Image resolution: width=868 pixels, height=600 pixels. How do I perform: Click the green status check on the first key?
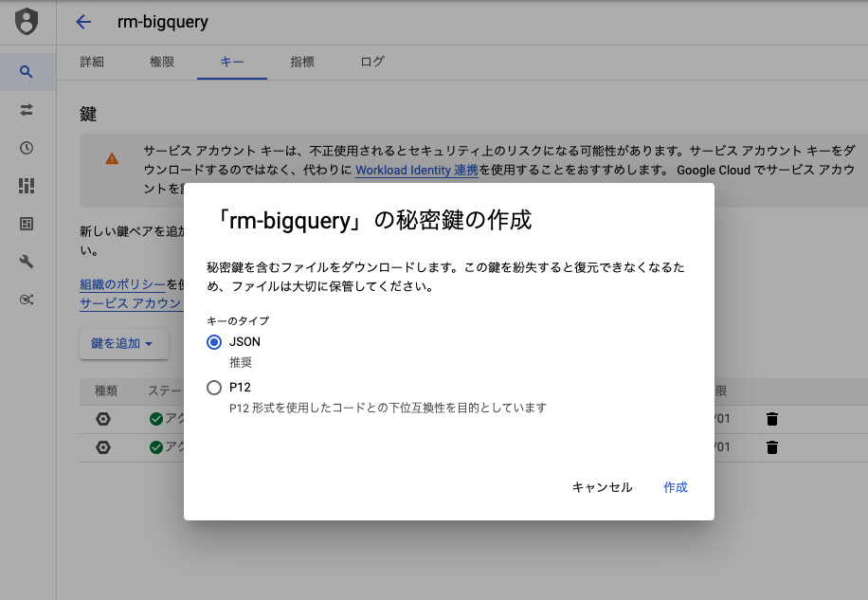pyautogui.click(x=157, y=418)
